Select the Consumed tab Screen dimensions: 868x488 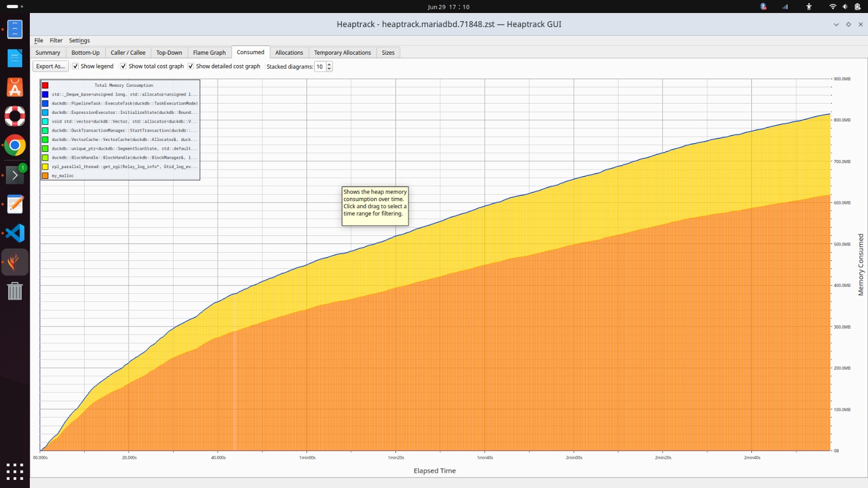(x=251, y=52)
